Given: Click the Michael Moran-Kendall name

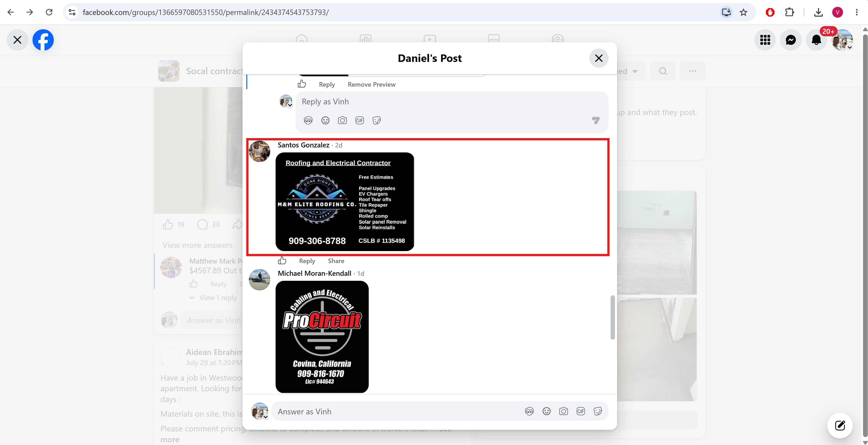Looking at the screenshot, I should (314, 273).
